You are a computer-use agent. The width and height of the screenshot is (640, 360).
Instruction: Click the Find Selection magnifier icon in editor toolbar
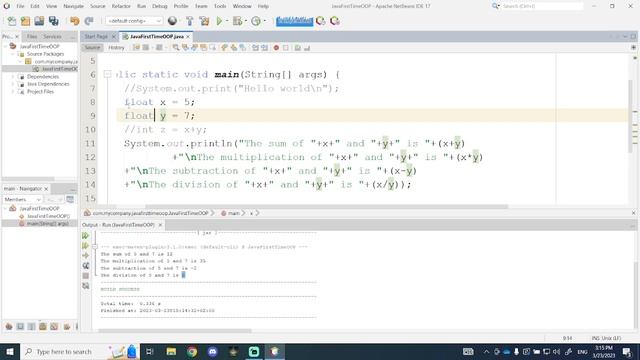tap(176, 48)
